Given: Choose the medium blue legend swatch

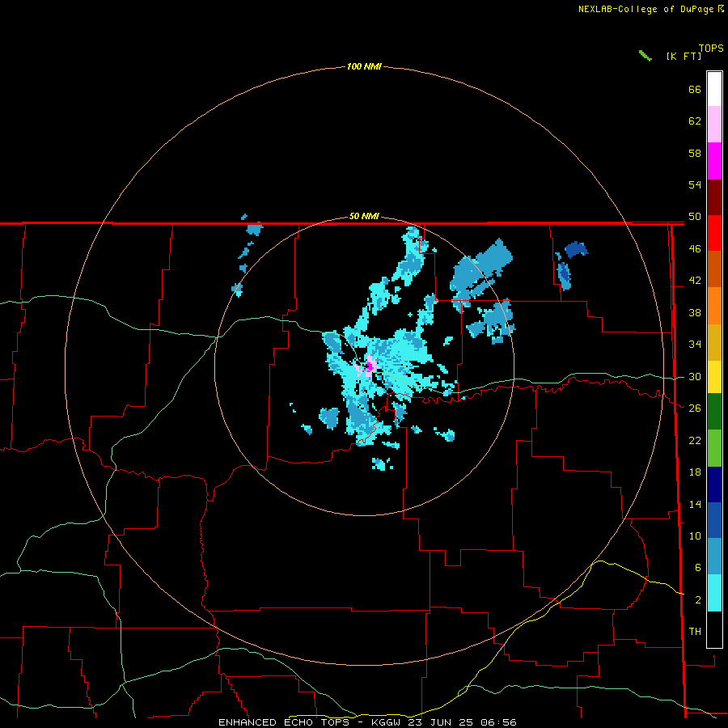Looking at the screenshot, I should pyautogui.click(x=714, y=520).
